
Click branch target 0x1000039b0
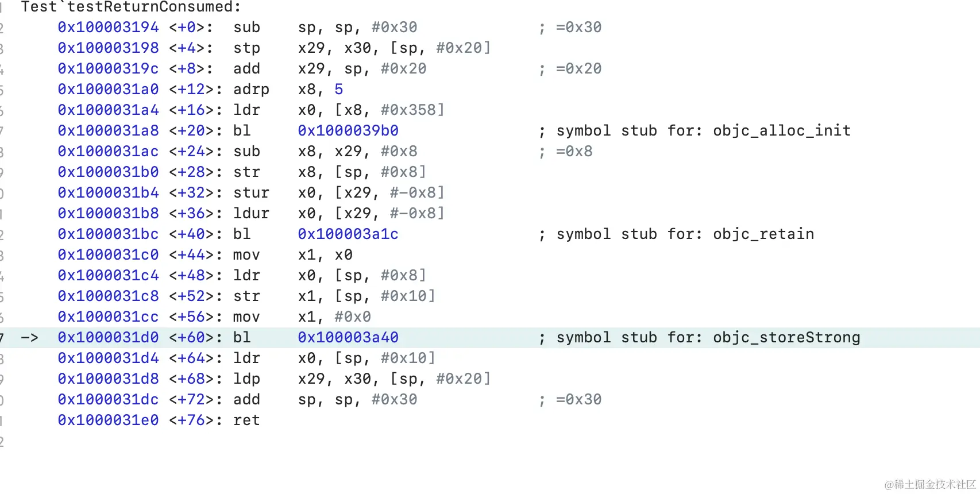tap(348, 131)
